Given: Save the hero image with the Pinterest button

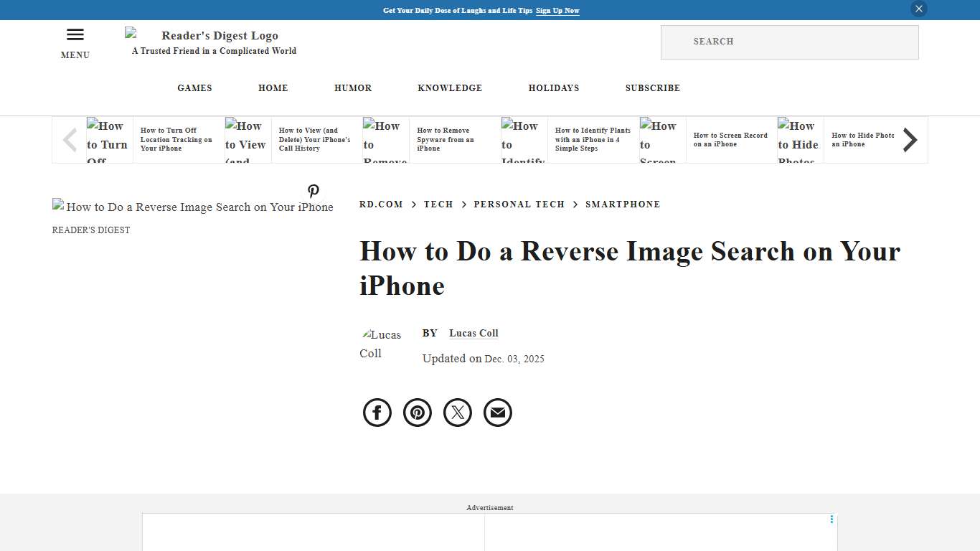Looking at the screenshot, I should (314, 192).
